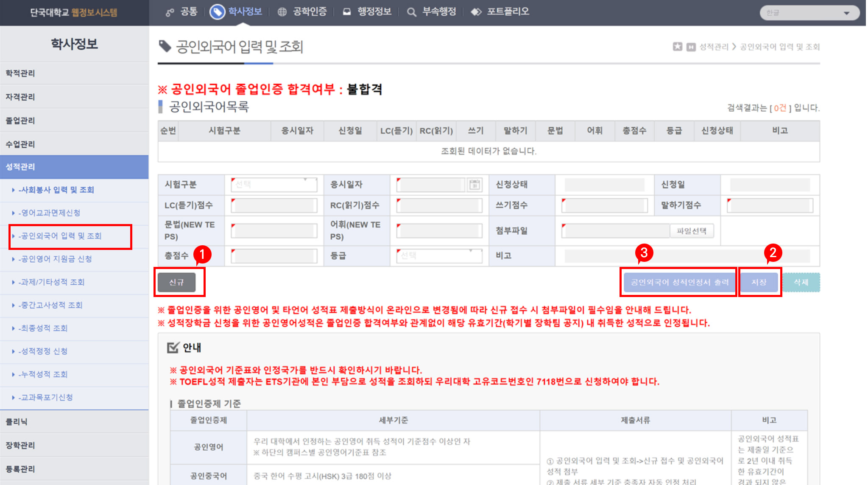Click the 총점수 input field
The width and height of the screenshot is (868, 485).
pos(274,256)
